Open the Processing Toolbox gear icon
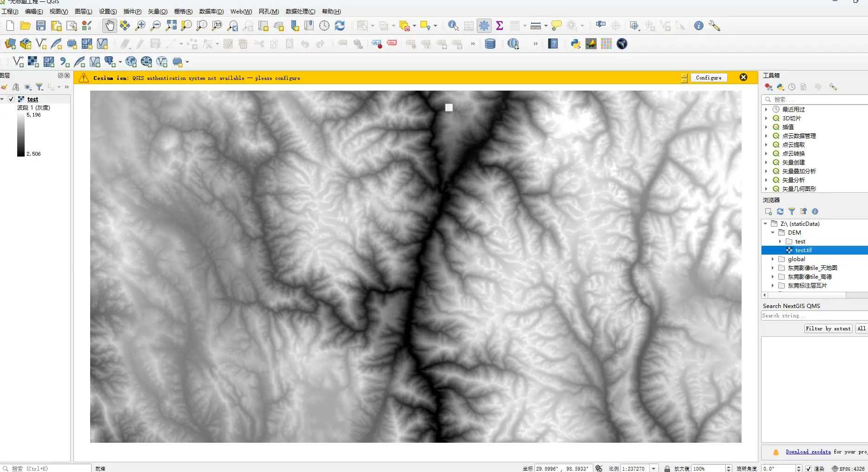Image resolution: width=868 pixels, height=472 pixels. tap(484, 26)
